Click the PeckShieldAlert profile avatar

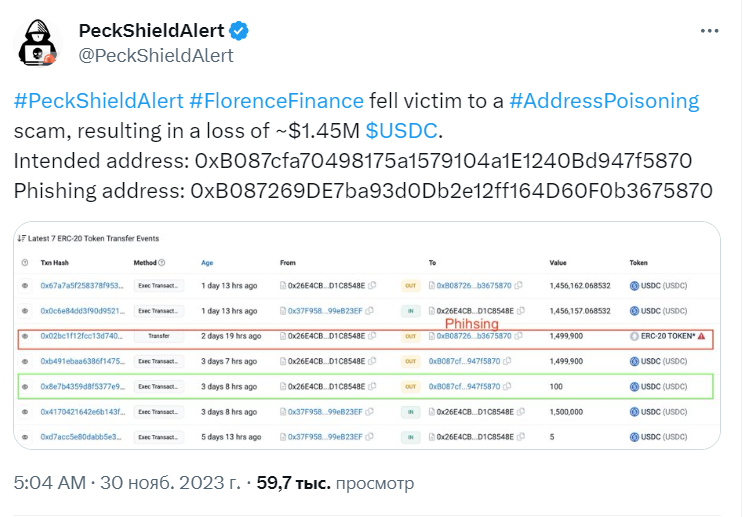point(38,43)
